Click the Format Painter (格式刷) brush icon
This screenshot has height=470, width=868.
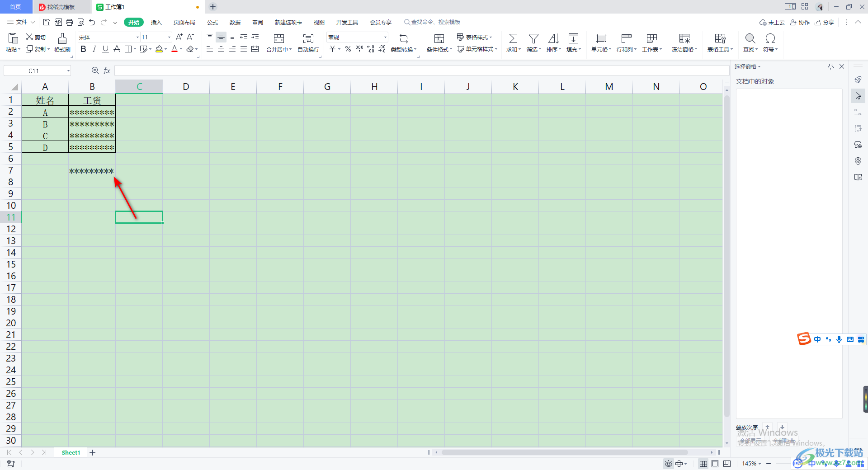coord(62,38)
